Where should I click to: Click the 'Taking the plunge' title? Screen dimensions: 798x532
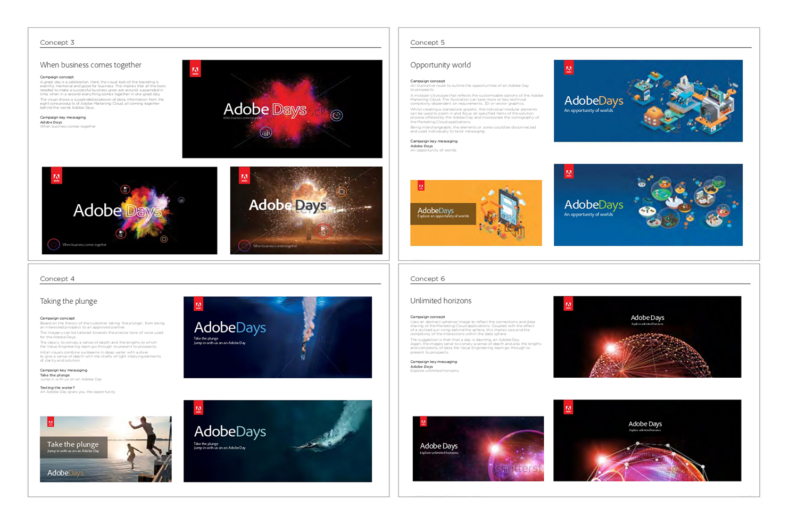pyautogui.click(x=69, y=301)
